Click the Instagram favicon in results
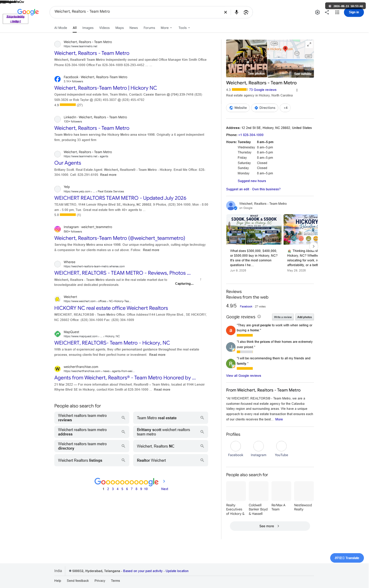373x588 pixels. (58, 229)
